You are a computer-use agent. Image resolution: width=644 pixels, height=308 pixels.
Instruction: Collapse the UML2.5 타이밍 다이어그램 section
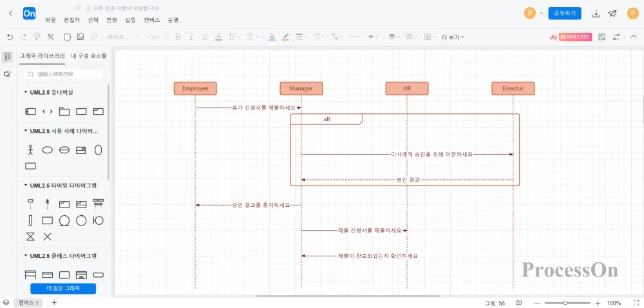26,186
